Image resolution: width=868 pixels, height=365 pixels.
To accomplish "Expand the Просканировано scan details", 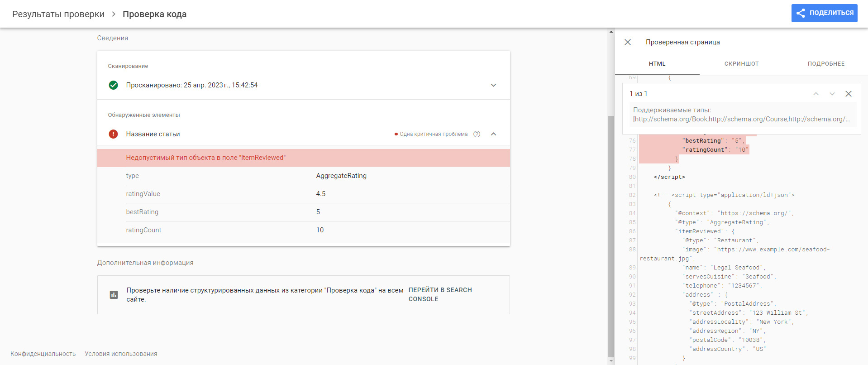I will pyautogui.click(x=494, y=85).
